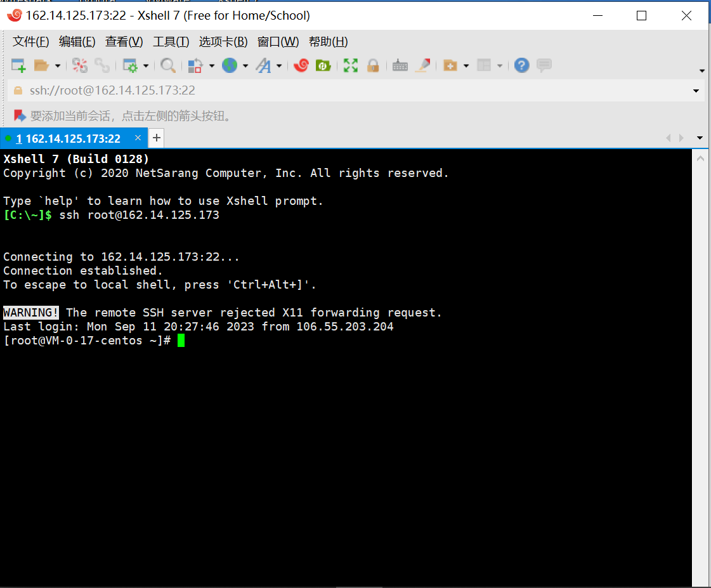This screenshot has width=711, height=588.
Task: Expand the new folder dropdown arrow
Action: click(x=466, y=66)
